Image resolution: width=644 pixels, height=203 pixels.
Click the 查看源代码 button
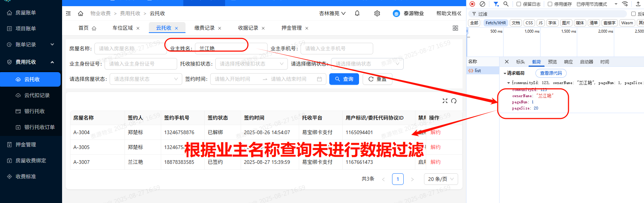click(x=551, y=73)
